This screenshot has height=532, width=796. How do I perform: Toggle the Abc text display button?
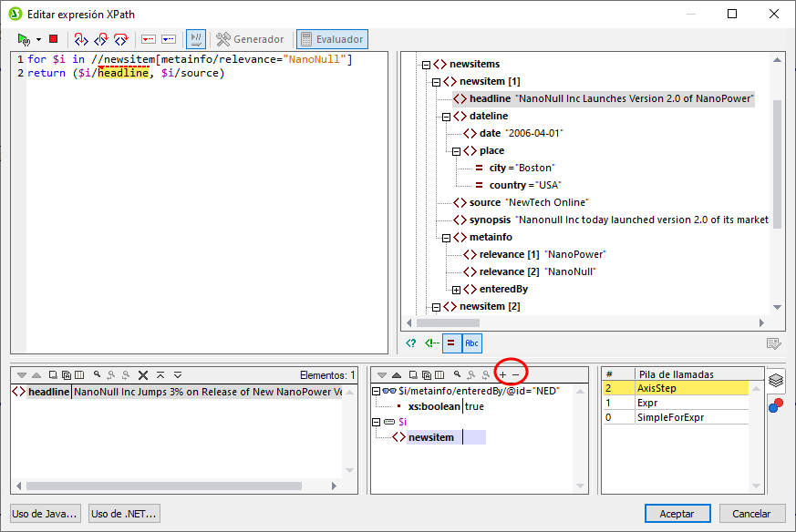[x=471, y=343]
